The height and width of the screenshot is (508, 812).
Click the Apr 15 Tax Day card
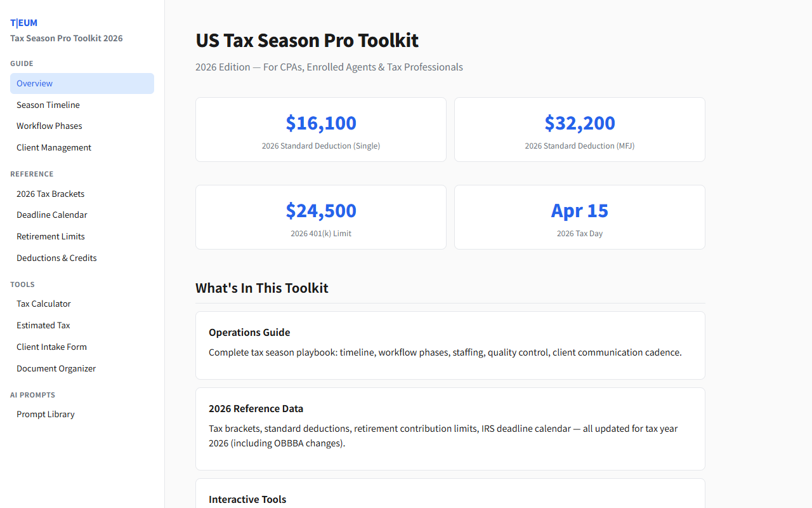point(580,217)
